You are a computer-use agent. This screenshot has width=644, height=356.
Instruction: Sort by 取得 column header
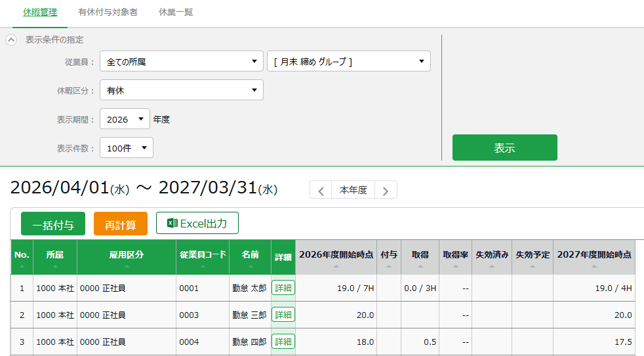click(420, 257)
